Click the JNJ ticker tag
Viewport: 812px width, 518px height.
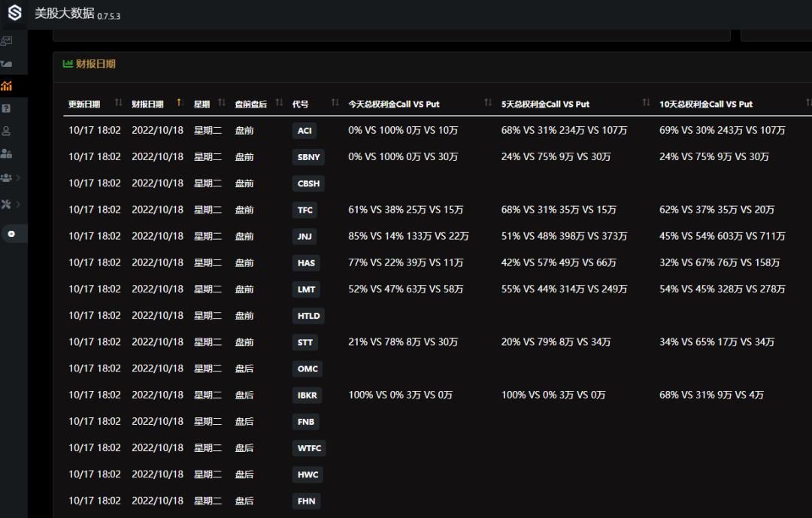click(x=304, y=236)
